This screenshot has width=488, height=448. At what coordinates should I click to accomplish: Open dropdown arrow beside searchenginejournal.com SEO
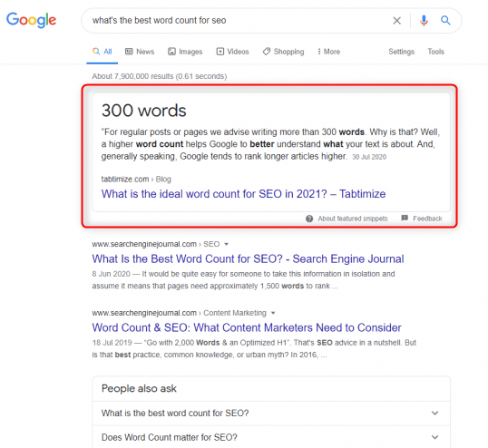[226, 244]
